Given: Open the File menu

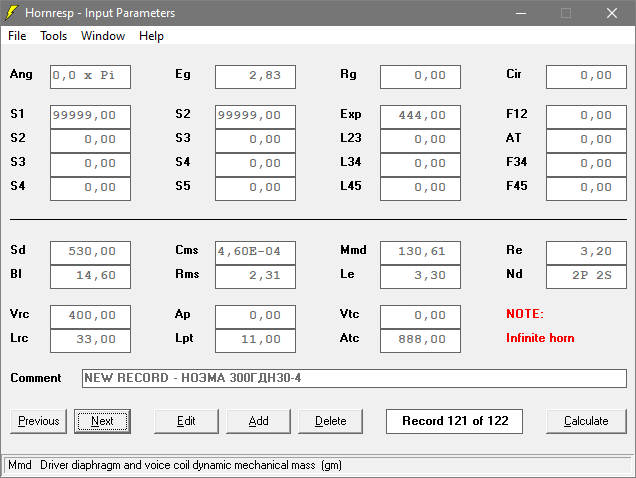Looking at the screenshot, I should (x=17, y=36).
